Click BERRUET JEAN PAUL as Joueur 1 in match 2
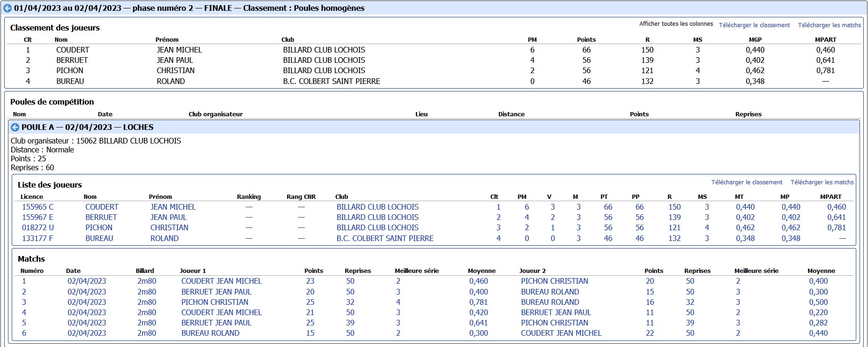The image size is (868, 347). 216,292
